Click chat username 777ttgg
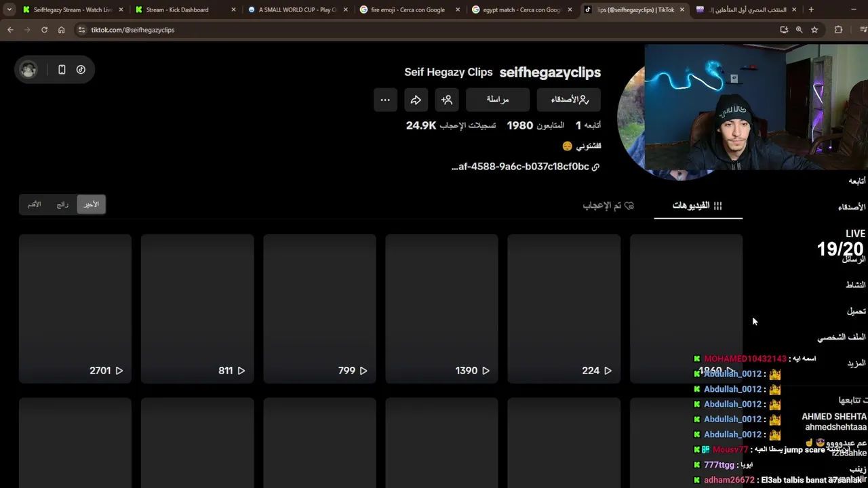Viewport: 868px width, 488px height. tap(719, 465)
